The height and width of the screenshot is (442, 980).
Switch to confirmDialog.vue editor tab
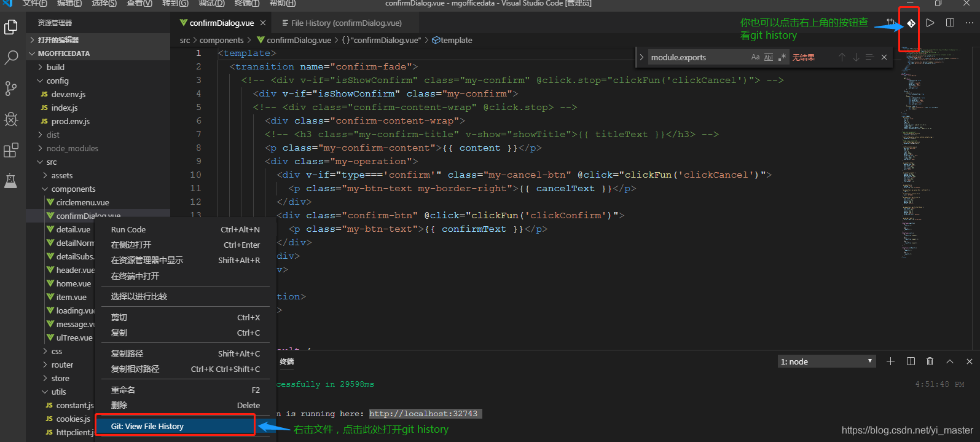pos(221,23)
